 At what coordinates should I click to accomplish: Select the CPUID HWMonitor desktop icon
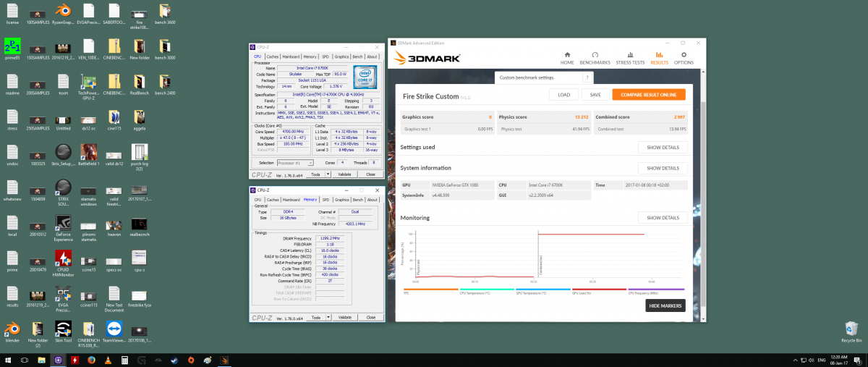[x=63, y=263]
